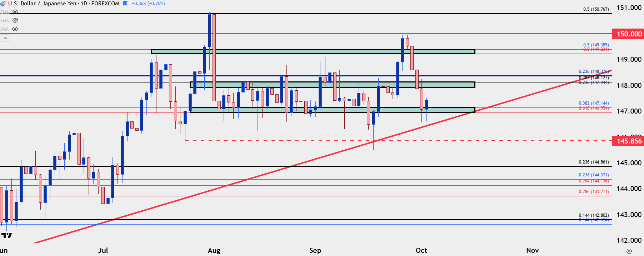Click the 143.000 price axis label

[629, 215]
